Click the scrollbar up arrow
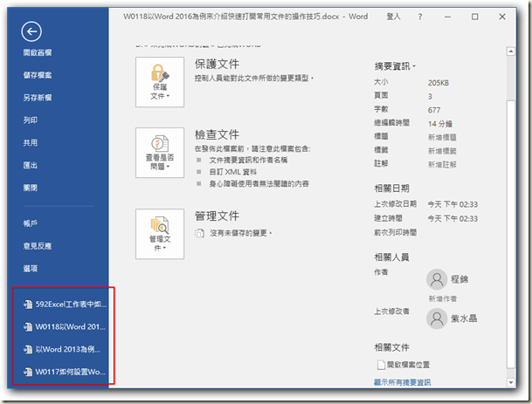The width and height of the screenshot is (532, 404). click(x=511, y=51)
